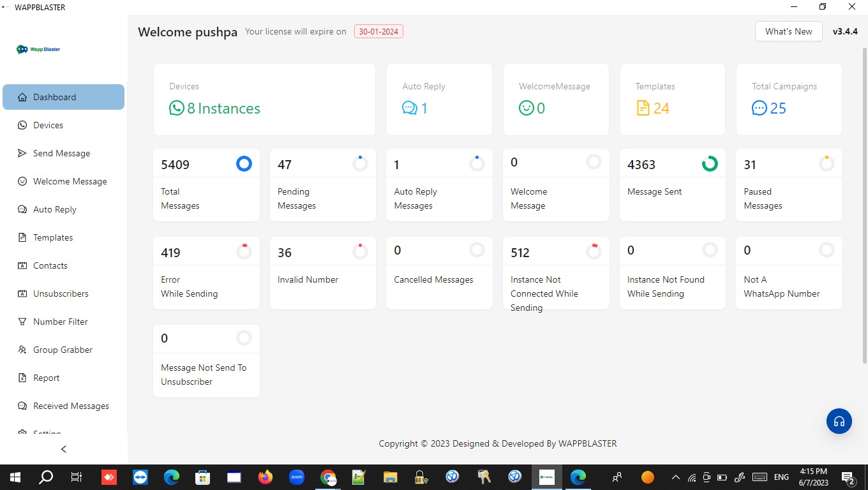The height and width of the screenshot is (490, 868).
Task: Click the chat bubble icon in Auto Reply card
Action: point(410,108)
